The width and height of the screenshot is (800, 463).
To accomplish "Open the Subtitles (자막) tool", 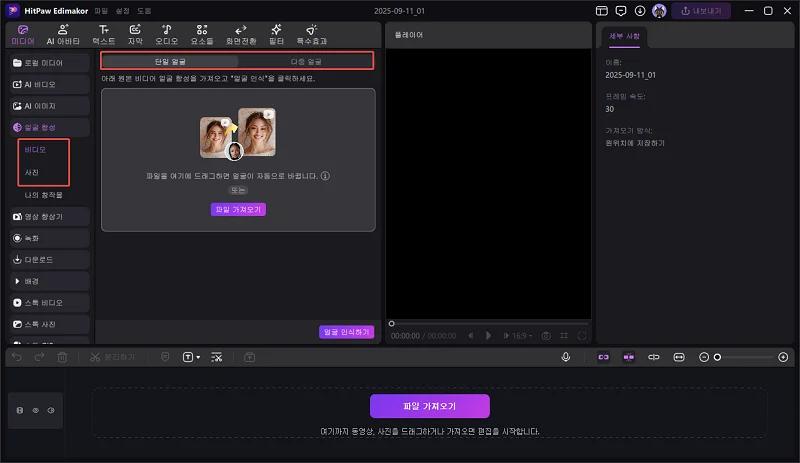I will click(135, 35).
